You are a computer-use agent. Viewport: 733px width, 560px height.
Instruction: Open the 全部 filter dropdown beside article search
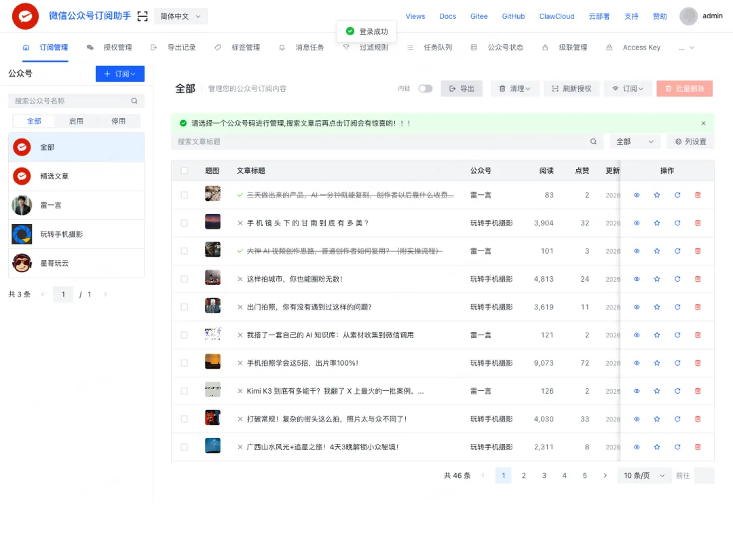pos(635,142)
